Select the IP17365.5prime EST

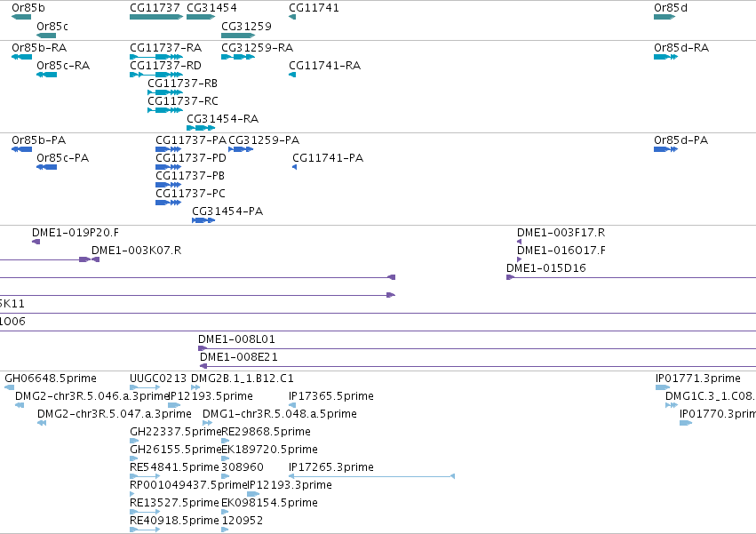292,405
